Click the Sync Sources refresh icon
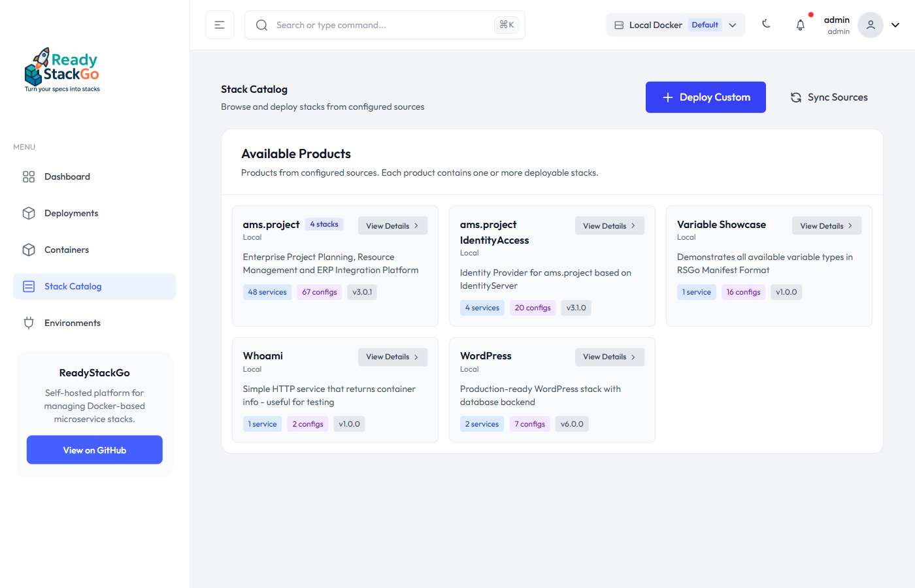Viewport: 915px width, 588px height. [795, 97]
